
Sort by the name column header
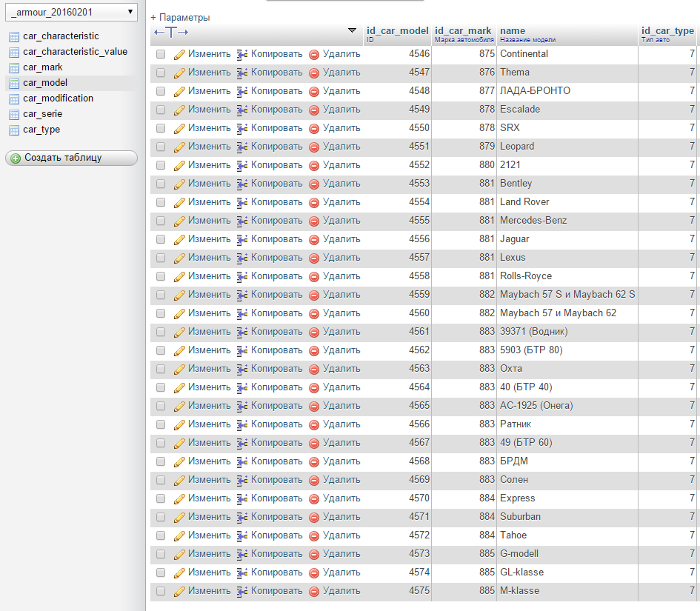[x=513, y=31]
